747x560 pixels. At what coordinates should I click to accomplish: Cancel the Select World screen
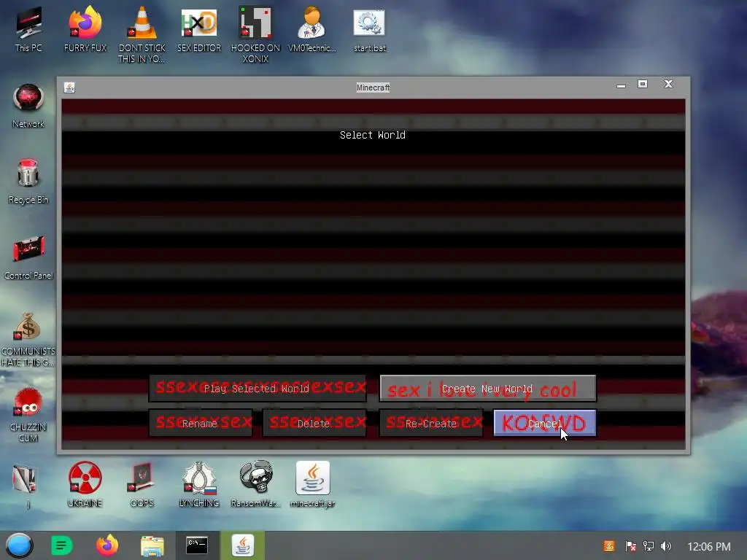[x=545, y=423]
